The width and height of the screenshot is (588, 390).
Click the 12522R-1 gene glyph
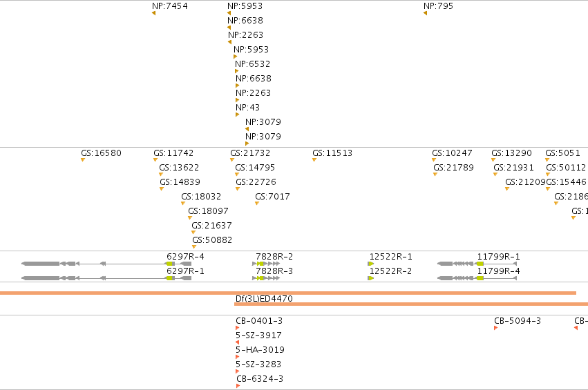click(371, 264)
